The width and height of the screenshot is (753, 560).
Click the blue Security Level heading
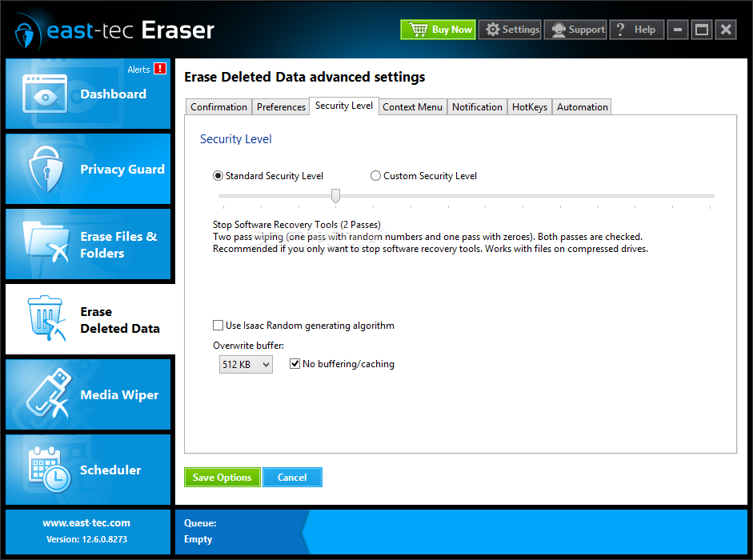[x=236, y=138]
